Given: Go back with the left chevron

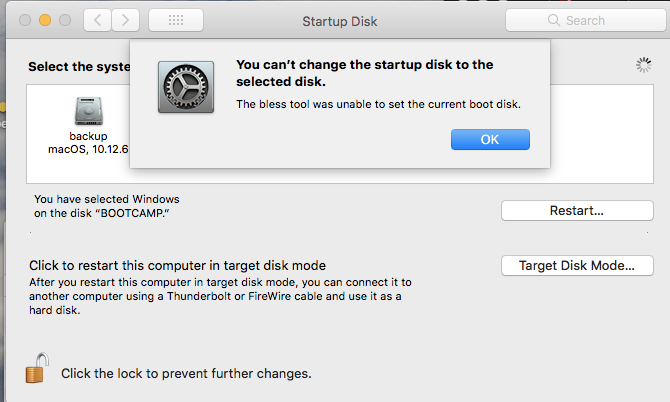Looking at the screenshot, I should click(97, 20).
